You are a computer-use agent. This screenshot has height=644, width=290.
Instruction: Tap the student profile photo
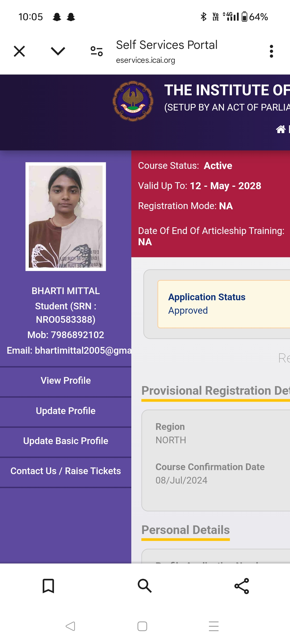[66, 217]
